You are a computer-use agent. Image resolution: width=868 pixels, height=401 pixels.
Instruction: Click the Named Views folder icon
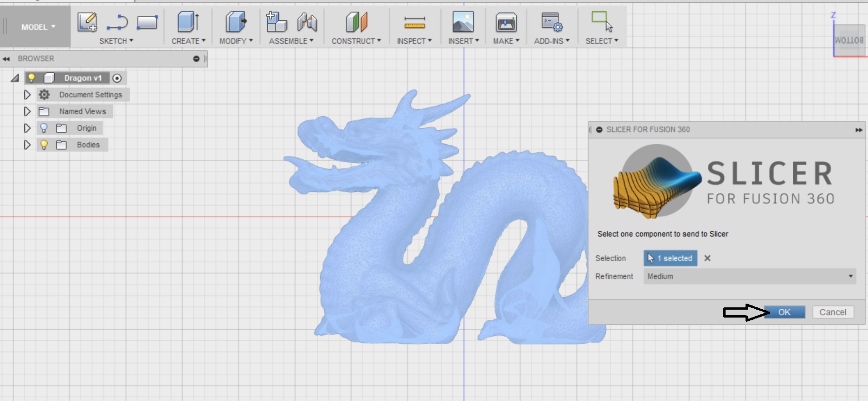coord(44,111)
